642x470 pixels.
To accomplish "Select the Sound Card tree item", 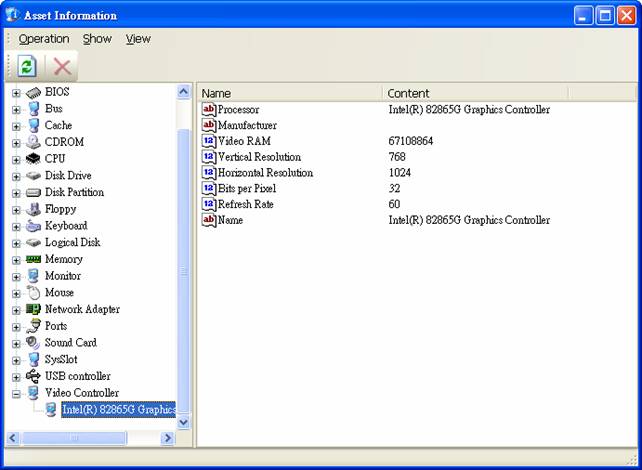I will (71, 343).
